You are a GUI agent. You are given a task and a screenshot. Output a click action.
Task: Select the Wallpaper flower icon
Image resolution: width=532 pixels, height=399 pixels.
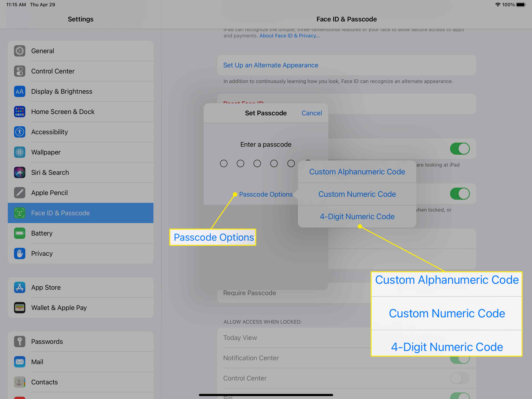pos(19,152)
